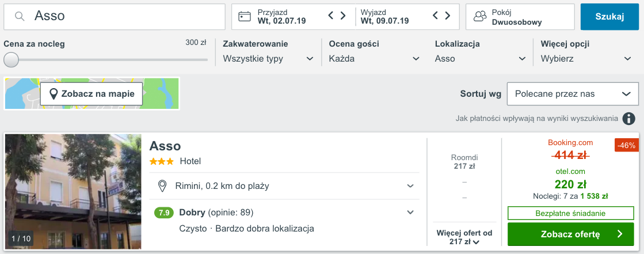The width and height of the screenshot is (644, 254).
Task: Open the Zakwaterowanie type dropdown
Action: coord(268,59)
